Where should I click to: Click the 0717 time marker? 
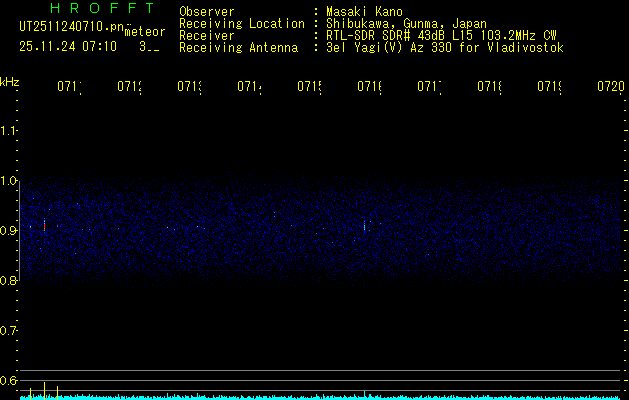click(429, 87)
